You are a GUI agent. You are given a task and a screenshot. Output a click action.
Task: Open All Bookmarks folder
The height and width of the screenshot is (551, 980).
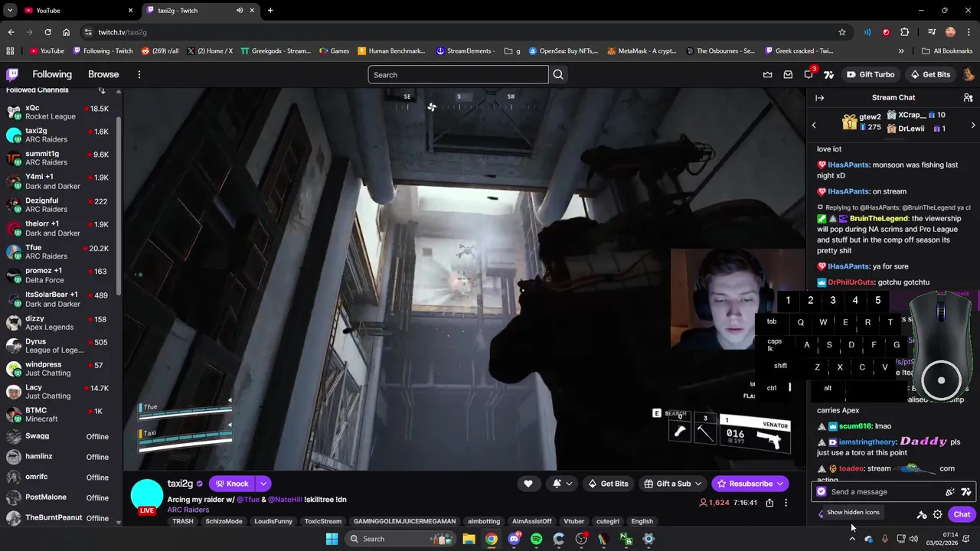[947, 51]
